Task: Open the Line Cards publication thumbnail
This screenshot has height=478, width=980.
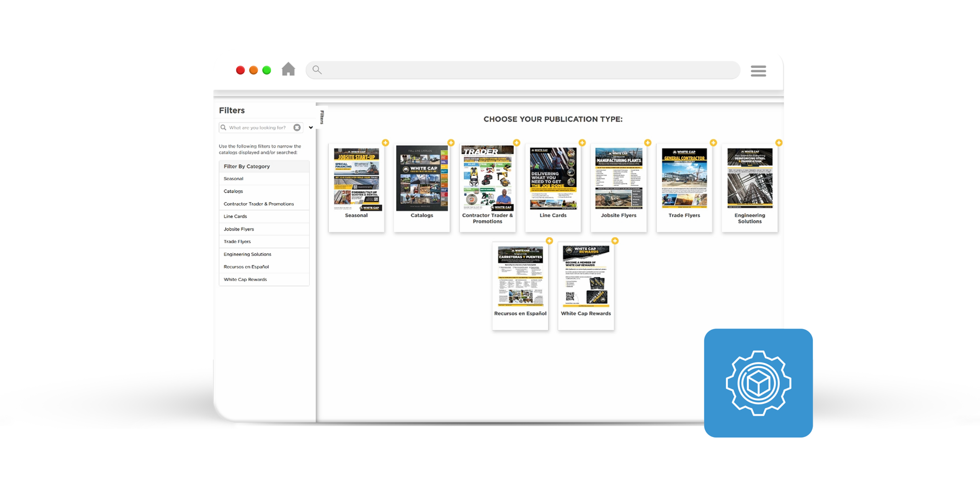Action: [553, 178]
